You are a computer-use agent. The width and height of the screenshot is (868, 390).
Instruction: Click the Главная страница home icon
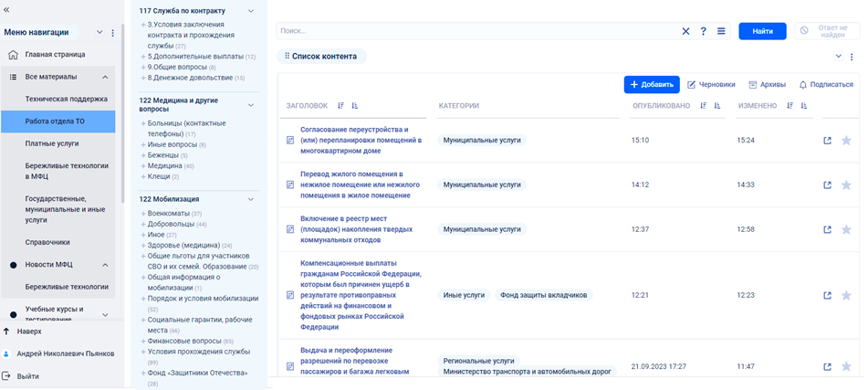tap(14, 55)
